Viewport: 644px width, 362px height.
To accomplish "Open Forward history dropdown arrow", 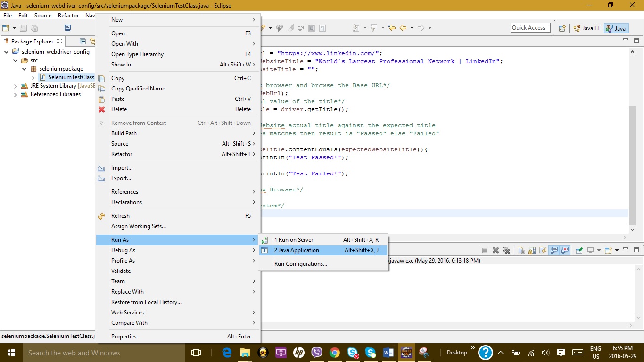I will coord(429,28).
